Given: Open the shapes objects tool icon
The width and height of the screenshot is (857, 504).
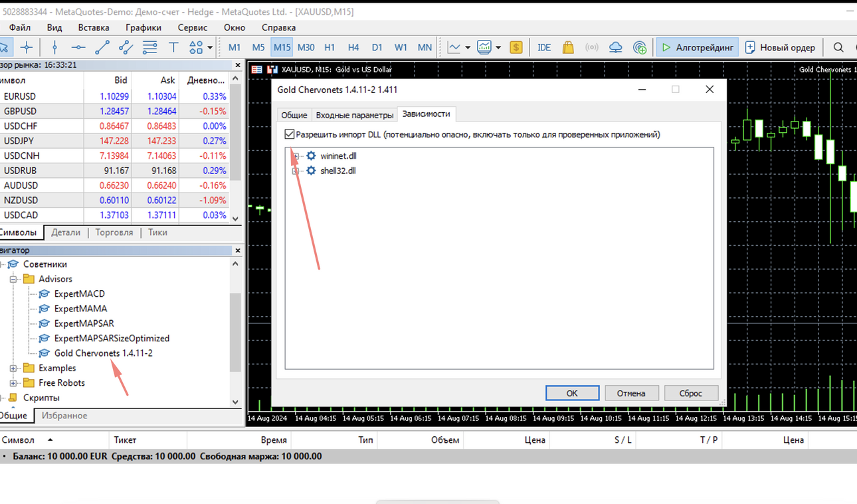Looking at the screenshot, I should 196,47.
